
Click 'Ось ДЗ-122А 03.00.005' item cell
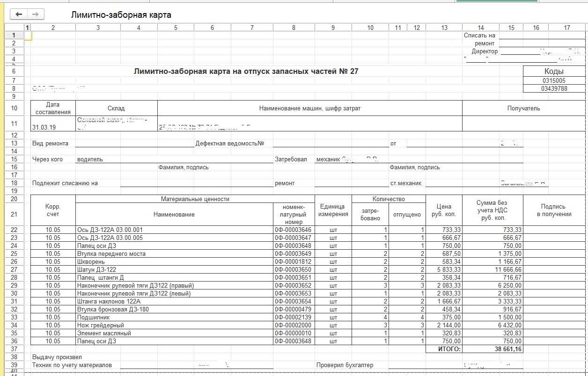[174, 238]
